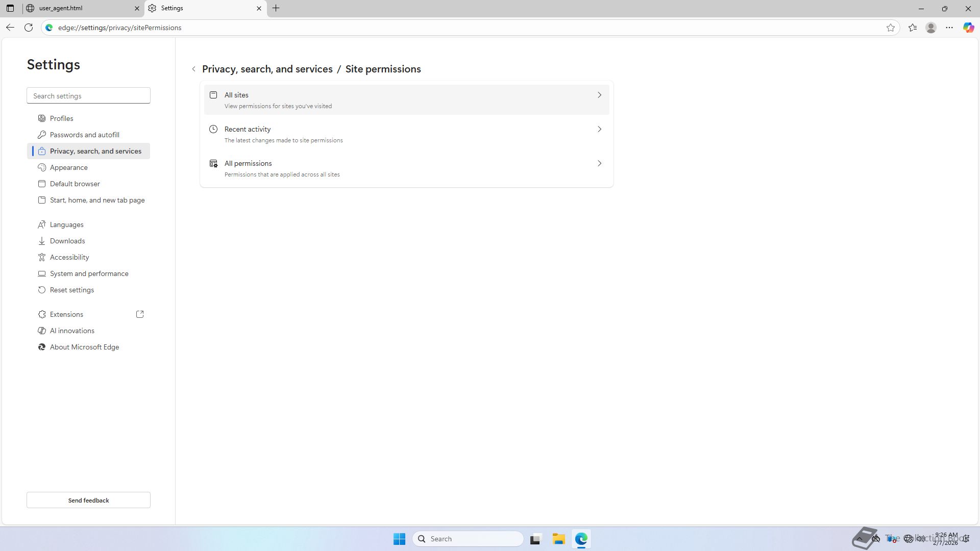Refresh the page with reload icon

[29, 28]
